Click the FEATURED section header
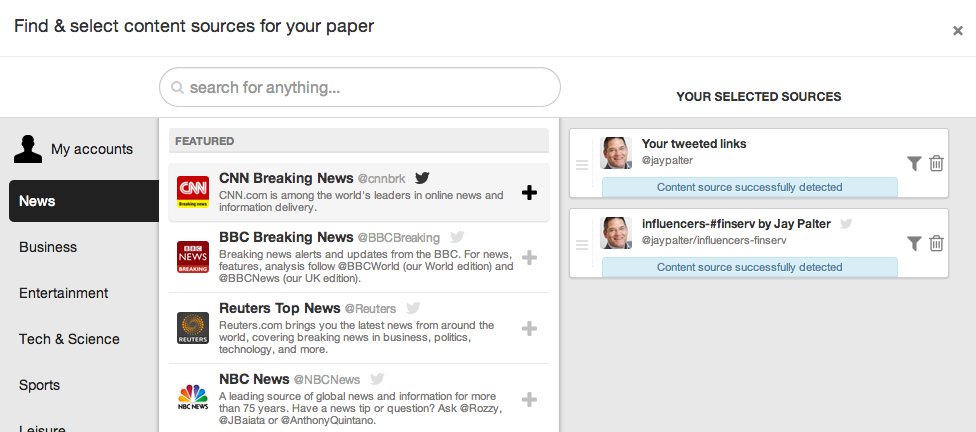Viewport: 976px width, 432px height. (x=359, y=141)
